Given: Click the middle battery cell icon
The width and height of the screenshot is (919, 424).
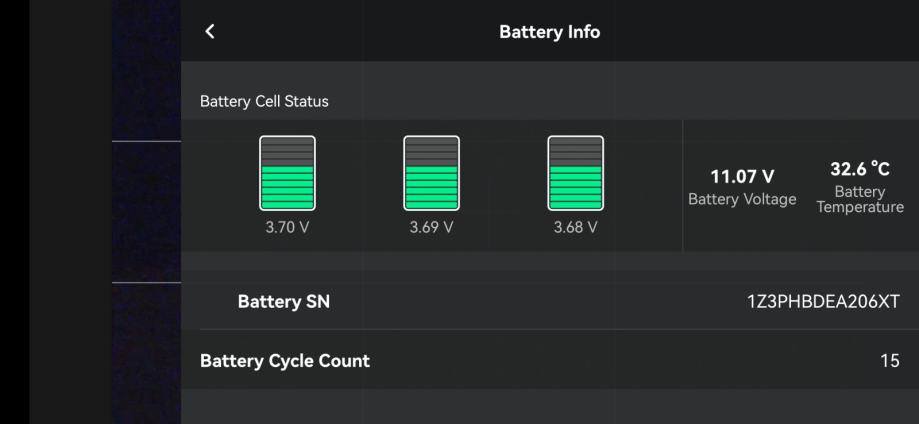Looking at the screenshot, I should pos(431,173).
